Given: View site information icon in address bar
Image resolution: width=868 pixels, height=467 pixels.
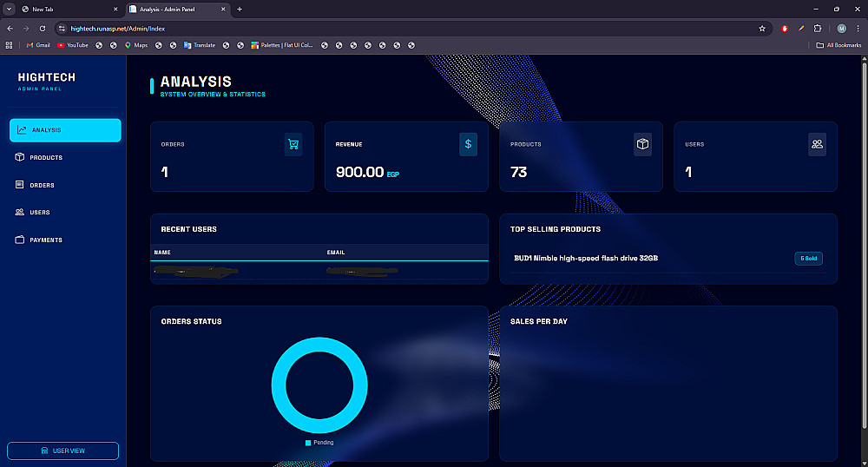Looking at the screenshot, I should 62,29.
